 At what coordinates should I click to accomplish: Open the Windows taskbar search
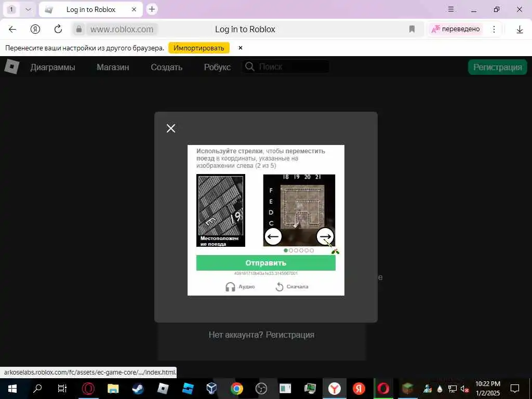coord(37,389)
